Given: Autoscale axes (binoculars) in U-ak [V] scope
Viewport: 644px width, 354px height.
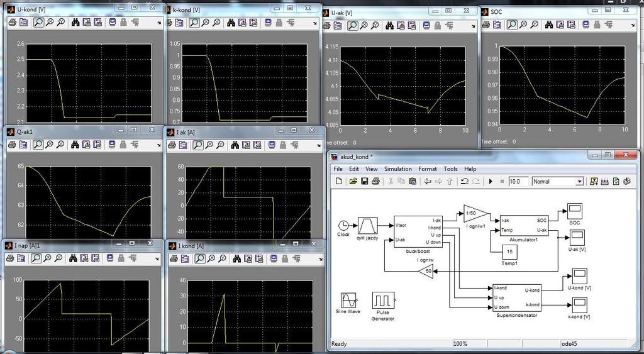Looking at the screenshot, I should pyautogui.click(x=389, y=25).
